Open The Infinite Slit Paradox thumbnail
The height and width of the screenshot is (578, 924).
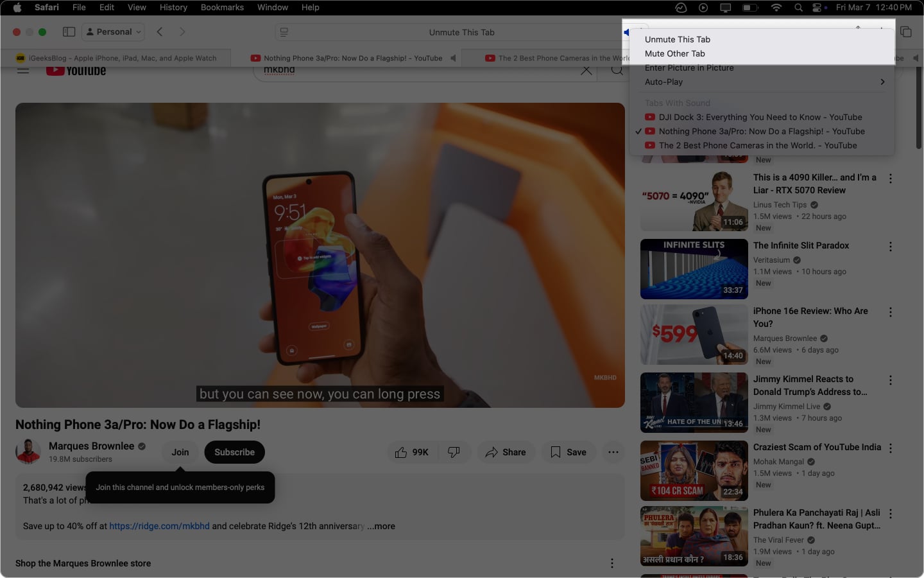coord(694,269)
